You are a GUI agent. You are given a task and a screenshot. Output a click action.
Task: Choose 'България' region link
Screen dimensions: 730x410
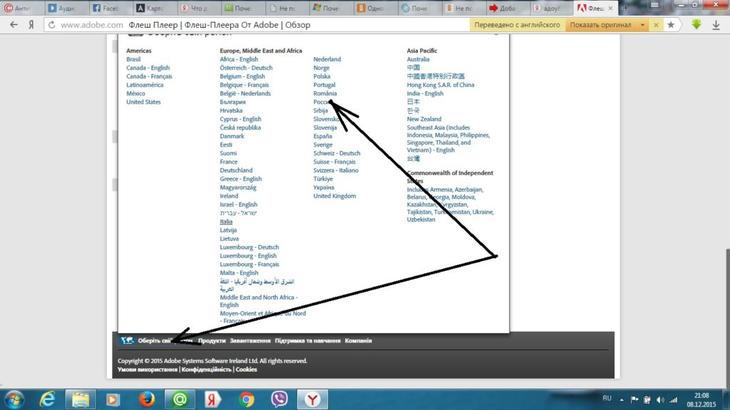(233, 102)
